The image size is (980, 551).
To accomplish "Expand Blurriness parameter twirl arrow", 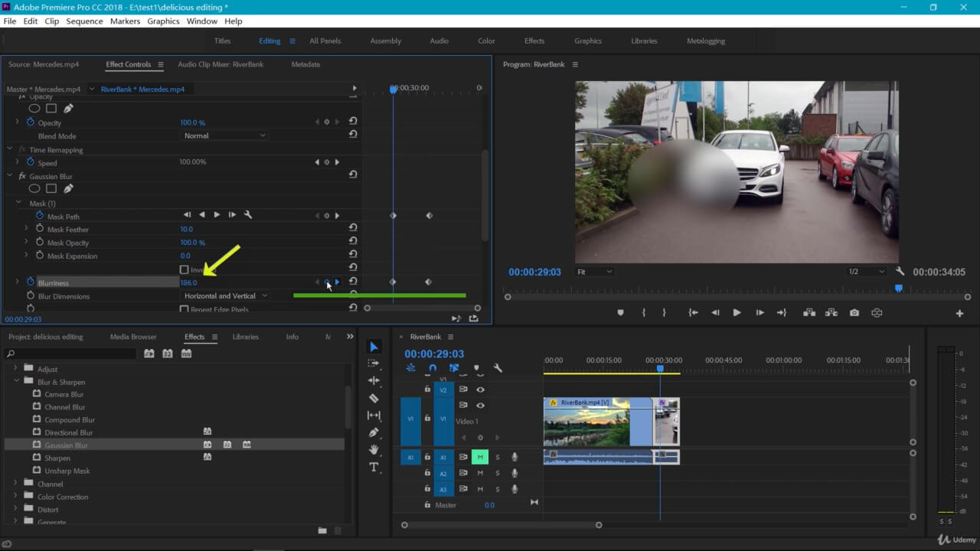I will click(x=18, y=282).
